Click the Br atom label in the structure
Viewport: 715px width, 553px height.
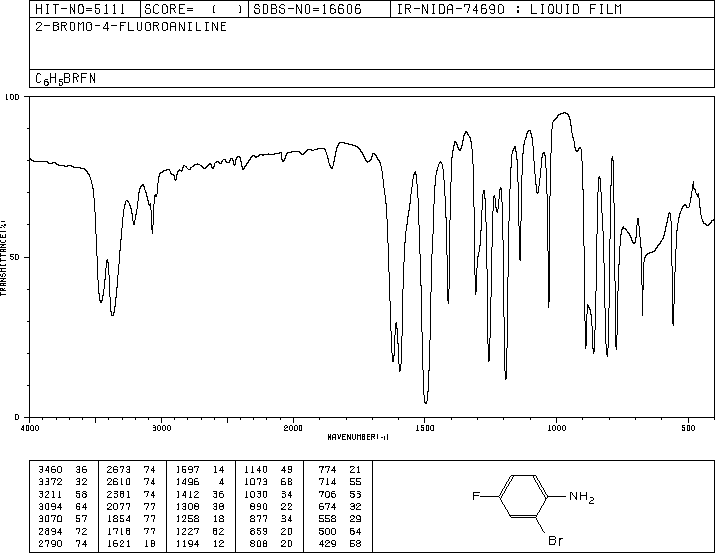click(x=555, y=541)
